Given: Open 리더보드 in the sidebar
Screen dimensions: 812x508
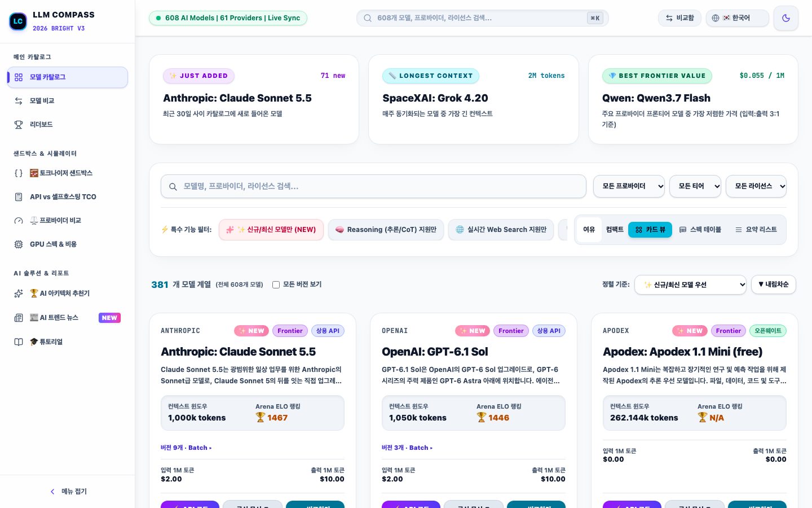Looking at the screenshot, I should tap(68, 125).
